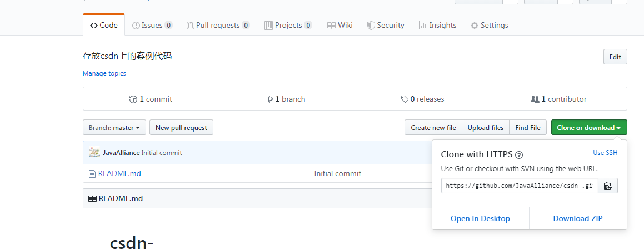Click the repository description 存放csdn上的案例代码
The width and height of the screenshot is (644, 250).
pyautogui.click(x=127, y=56)
